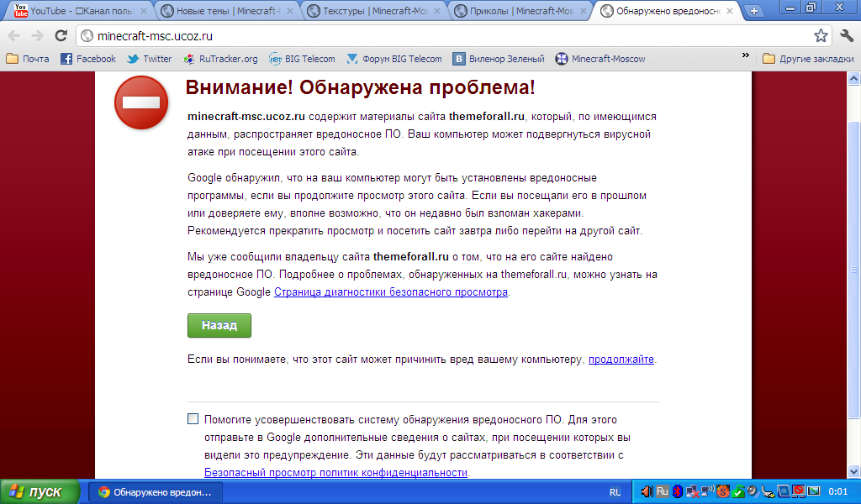Image resolution: width=861 pixels, height=504 pixels.
Task: Go back using the browser back arrow
Action: pos(14,36)
